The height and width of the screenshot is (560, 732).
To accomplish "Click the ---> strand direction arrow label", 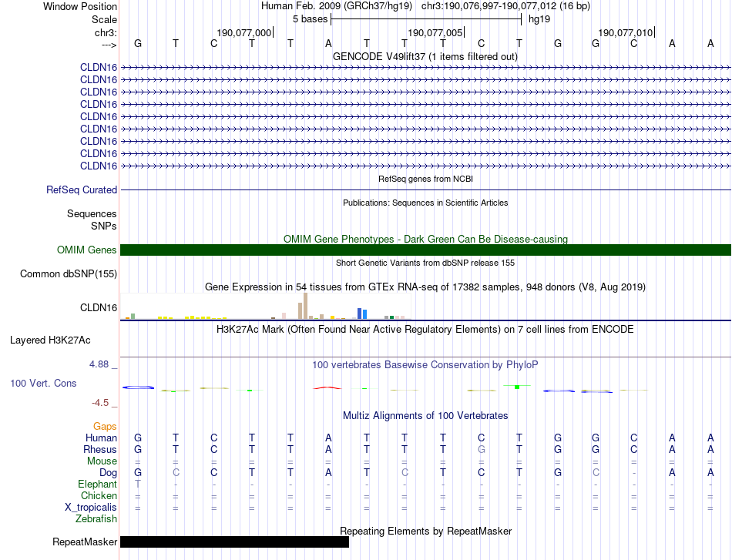I will tap(109, 45).
